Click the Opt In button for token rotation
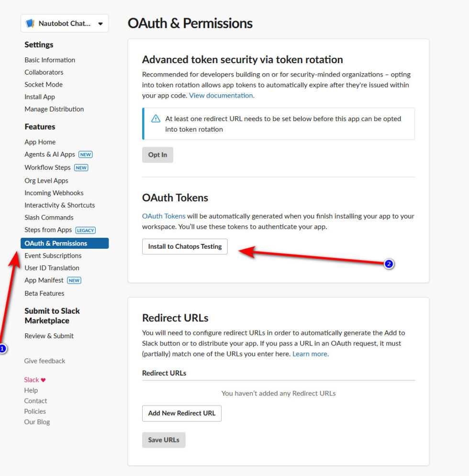Viewport: 469px width, 476px height. 157,155
